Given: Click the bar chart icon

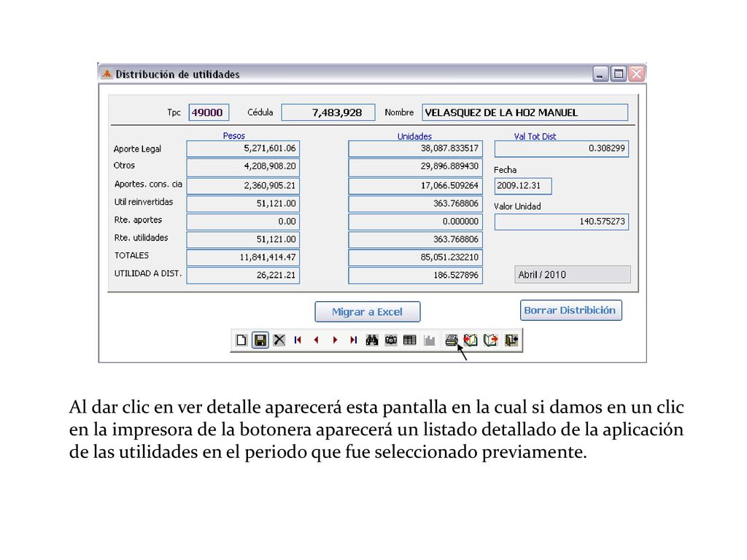Looking at the screenshot, I should coord(429,340).
